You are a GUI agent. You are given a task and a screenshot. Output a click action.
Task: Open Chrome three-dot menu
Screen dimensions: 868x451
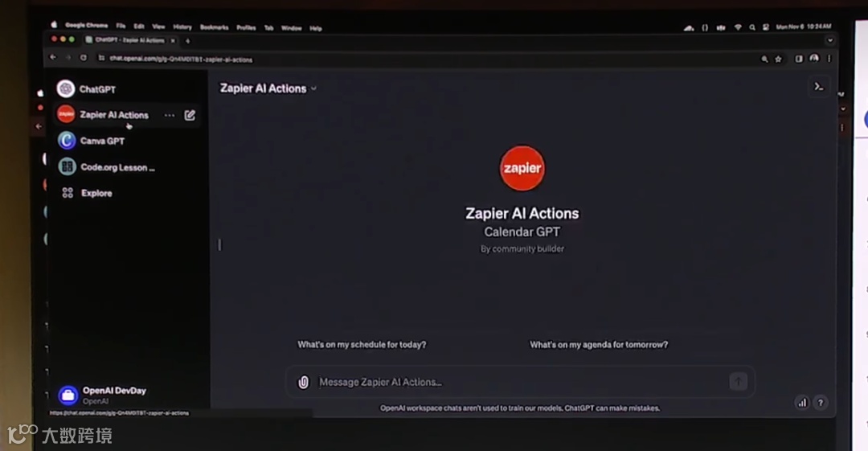click(x=829, y=58)
